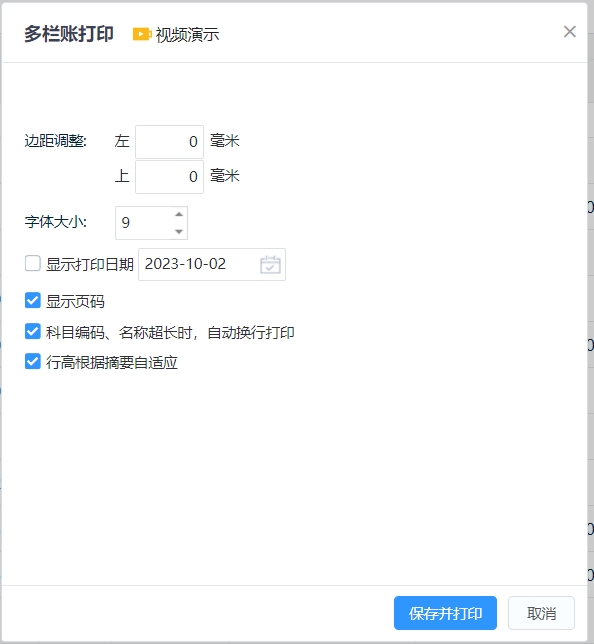
Task: Close the 多栏账打印 dialog with the X
Action: pyautogui.click(x=570, y=32)
